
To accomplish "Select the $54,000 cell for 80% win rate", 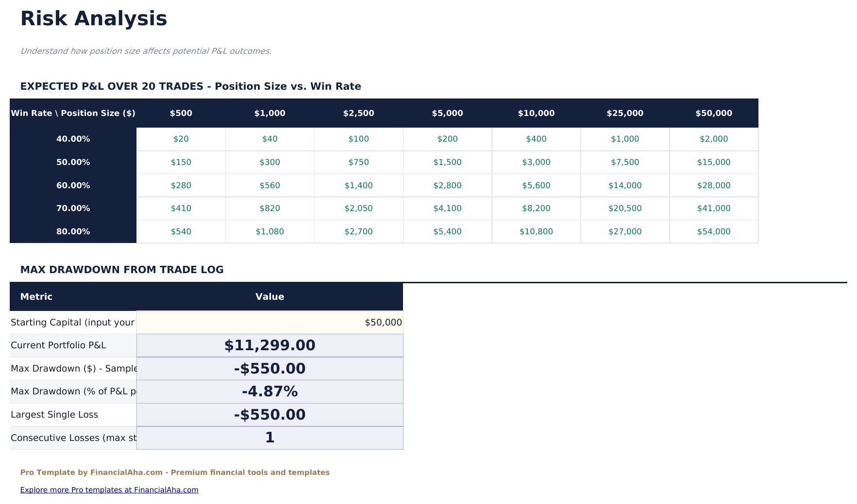I will click(714, 231).
